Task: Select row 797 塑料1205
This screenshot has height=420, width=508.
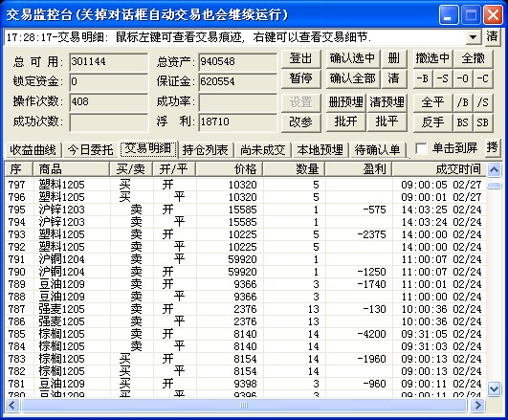Action: (245, 185)
